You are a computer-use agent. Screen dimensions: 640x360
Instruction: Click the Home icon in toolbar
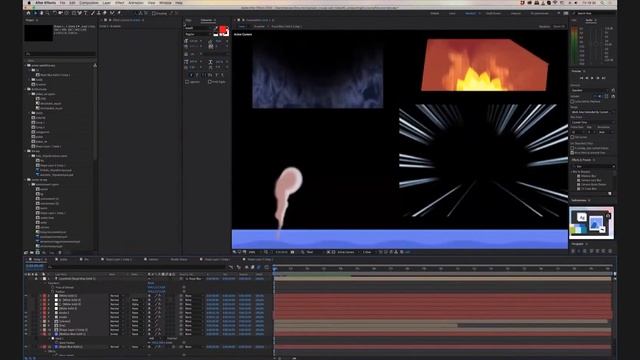[x=28, y=13]
